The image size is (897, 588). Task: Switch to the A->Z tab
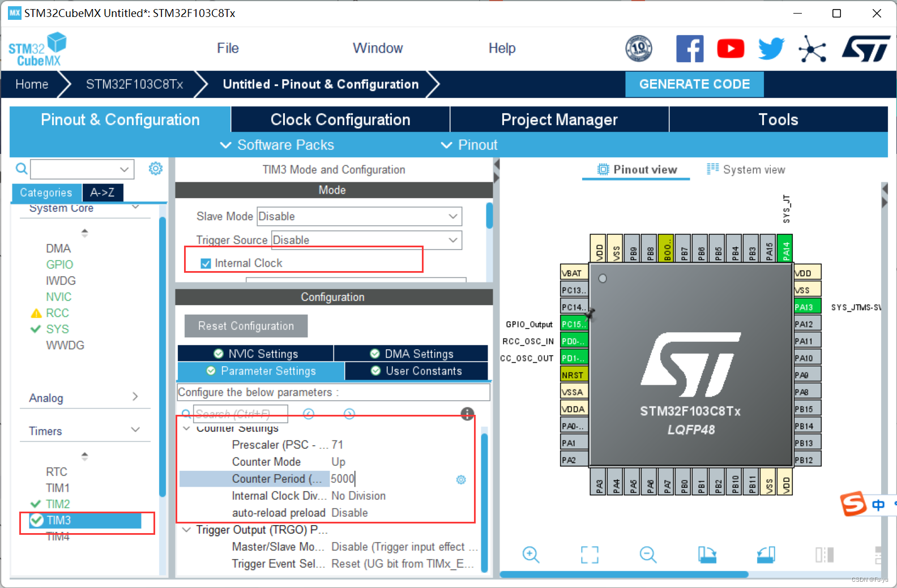click(102, 192)
